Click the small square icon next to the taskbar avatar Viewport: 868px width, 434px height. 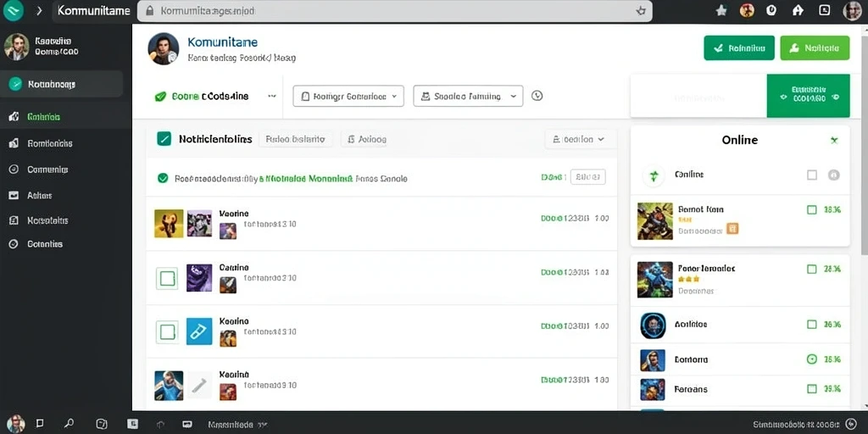point(40,424)
